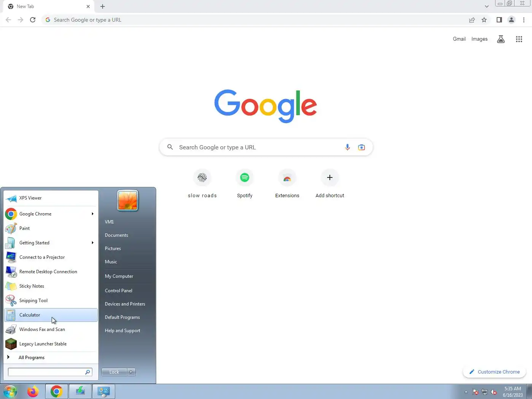Open Connect to a Projector

pyautogui.click(x=51, y=257)
